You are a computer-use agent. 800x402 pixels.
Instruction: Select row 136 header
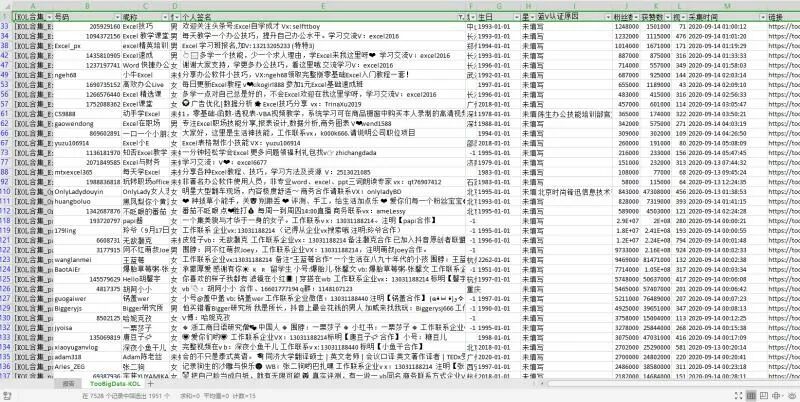point(6,367)
